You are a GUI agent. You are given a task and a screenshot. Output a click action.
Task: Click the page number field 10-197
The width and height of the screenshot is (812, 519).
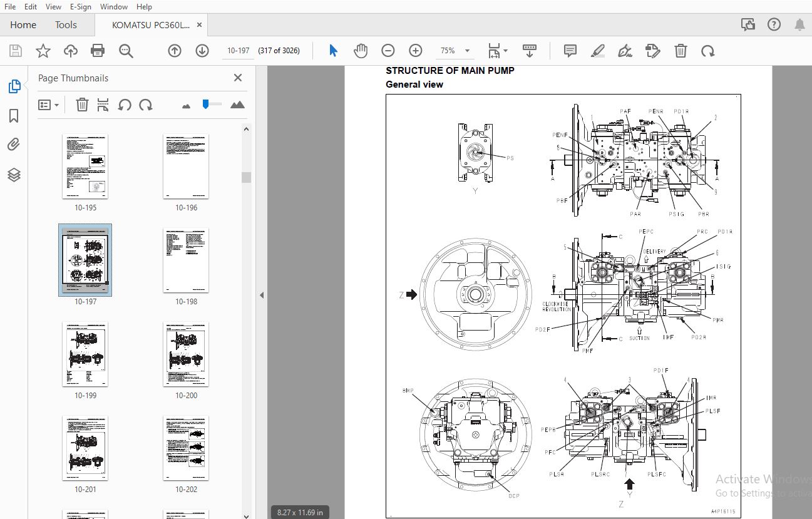coord(238,51)
